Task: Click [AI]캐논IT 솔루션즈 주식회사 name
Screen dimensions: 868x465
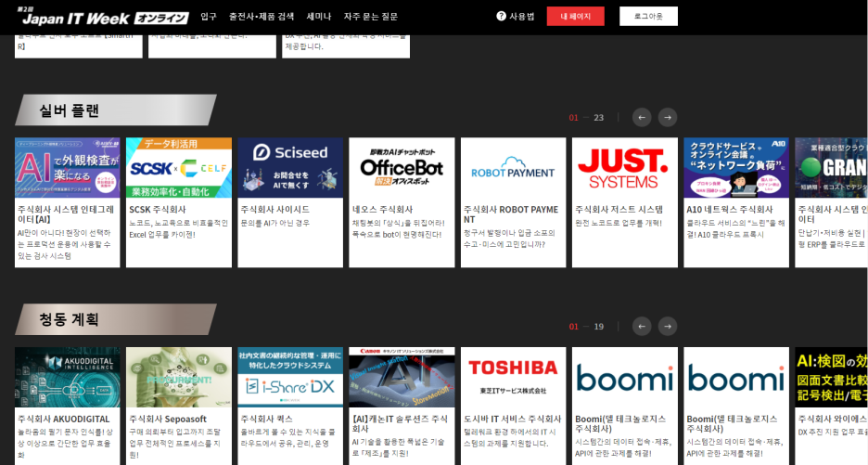Action: pyautogui.click(x=400, y=424)
